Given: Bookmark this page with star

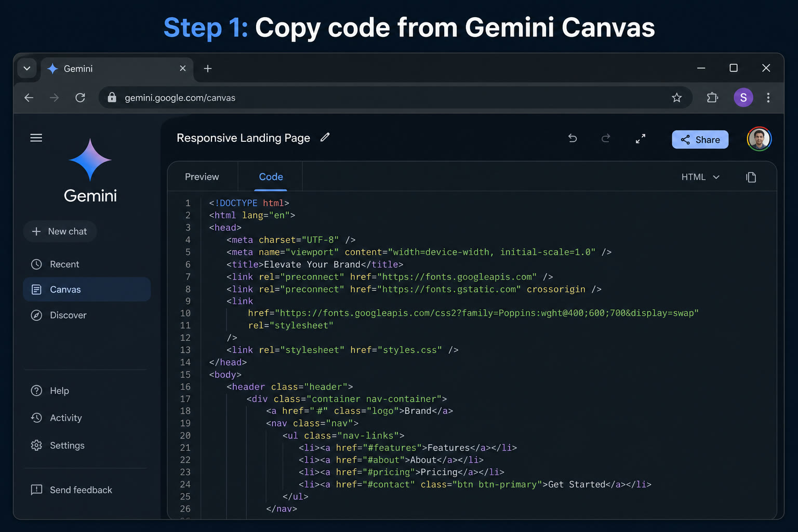Looking at the screenshot, I should click(x=676, y=98).
